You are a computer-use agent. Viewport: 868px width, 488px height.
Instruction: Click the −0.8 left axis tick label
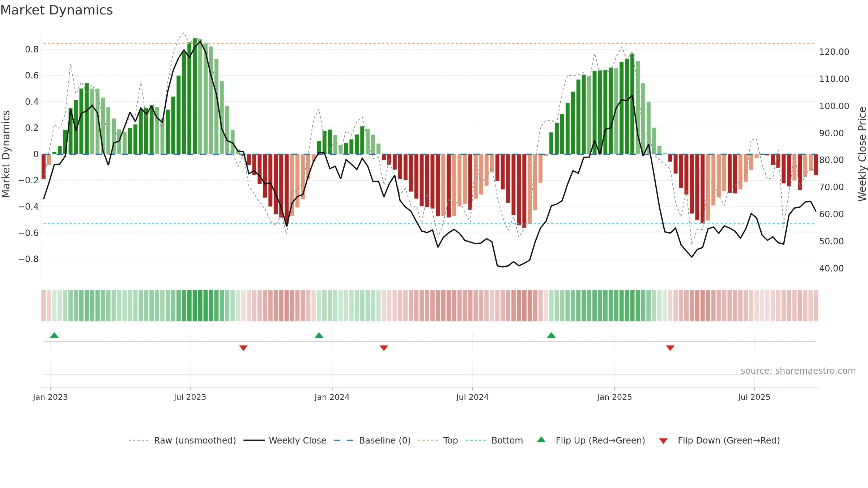coord(29,259)
